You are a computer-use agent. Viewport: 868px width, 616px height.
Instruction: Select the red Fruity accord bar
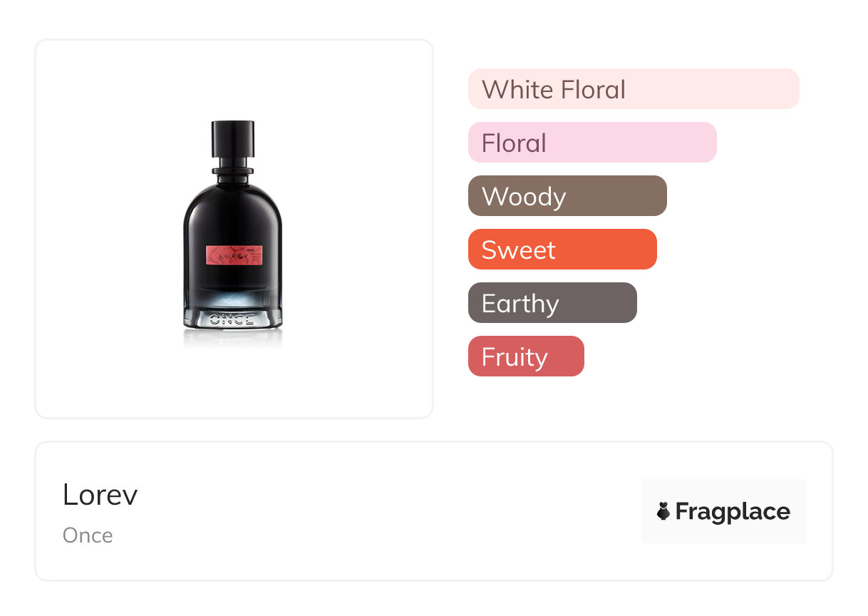(x=526, y=356)
